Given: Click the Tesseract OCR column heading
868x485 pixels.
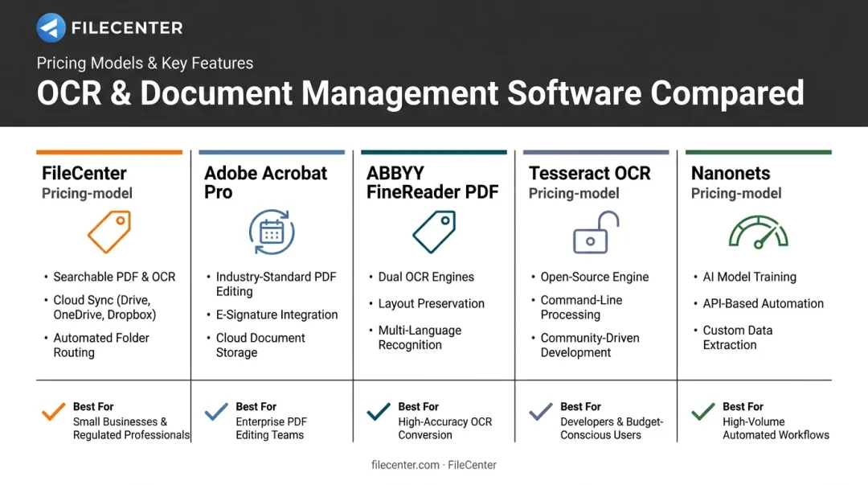Looking at the screenshot, I should [590, 173].
